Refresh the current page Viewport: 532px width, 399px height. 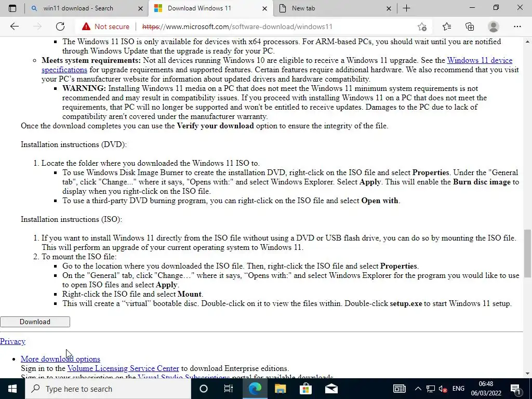click(x=60, y=26)
